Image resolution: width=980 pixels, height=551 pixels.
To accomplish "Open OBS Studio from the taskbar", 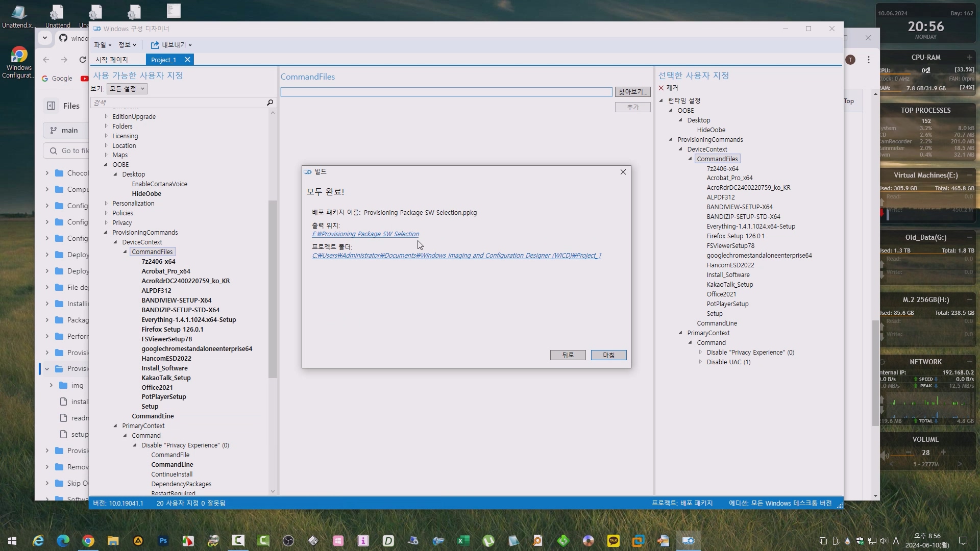I will pos(288,541).
